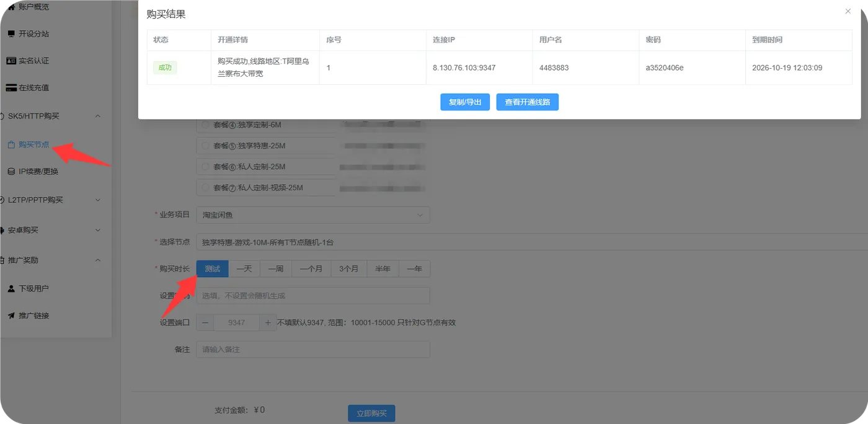Click the 支付金额: ¥0 text
868x424 pixels.
point(240,410)
